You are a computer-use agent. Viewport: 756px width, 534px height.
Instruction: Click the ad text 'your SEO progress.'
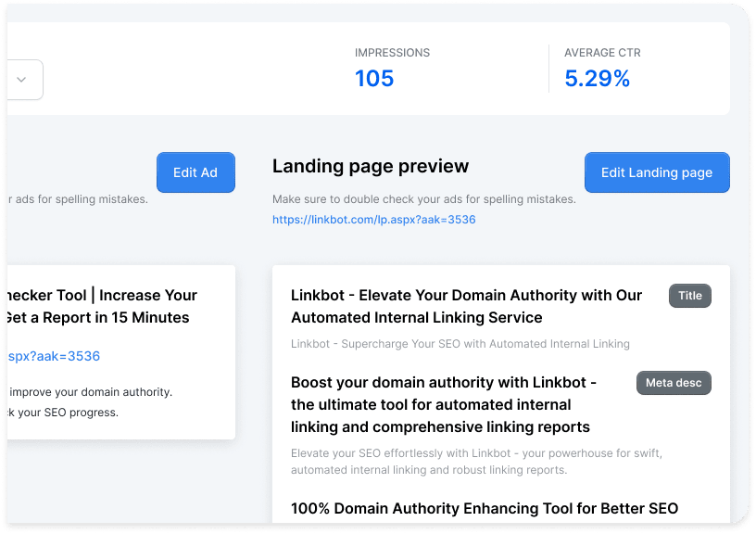pyautogui.click(x=68, y=413)
